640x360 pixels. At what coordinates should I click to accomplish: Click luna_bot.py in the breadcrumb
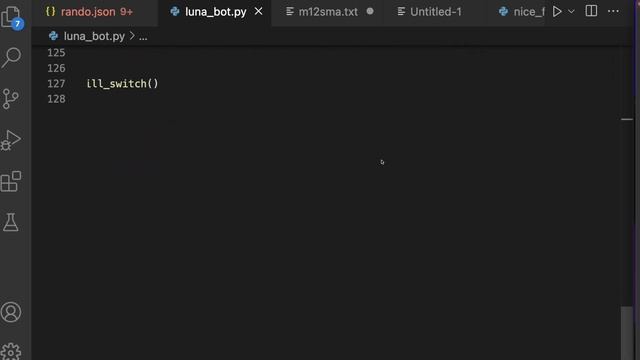94,36
